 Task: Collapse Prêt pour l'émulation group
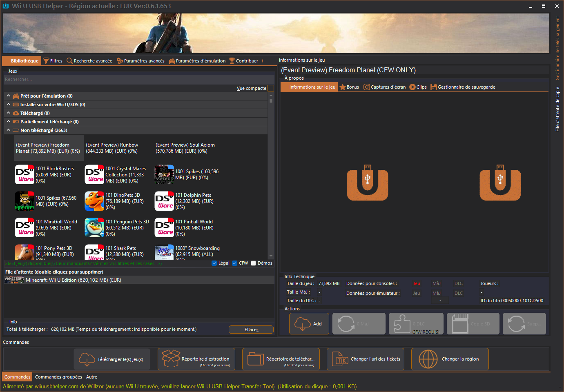8,96
